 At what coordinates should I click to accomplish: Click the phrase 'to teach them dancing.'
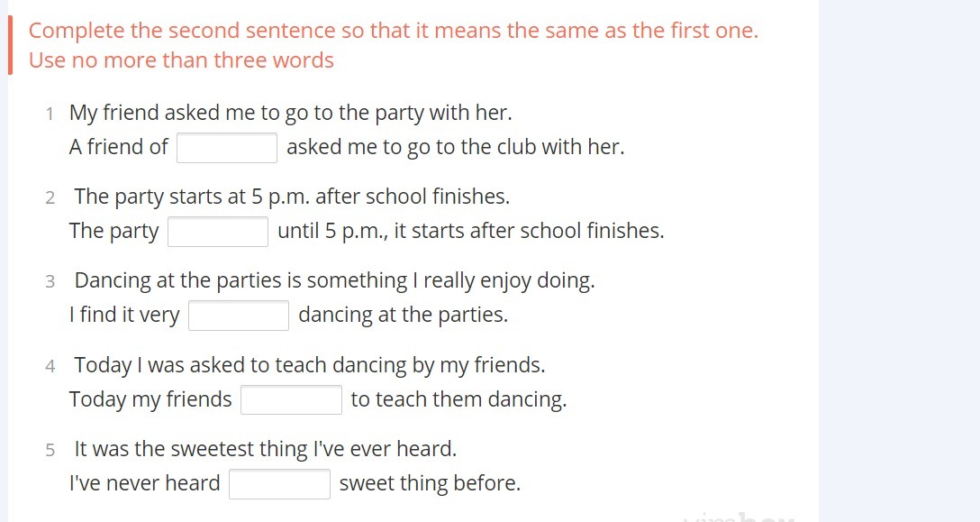tap(458, 400)
